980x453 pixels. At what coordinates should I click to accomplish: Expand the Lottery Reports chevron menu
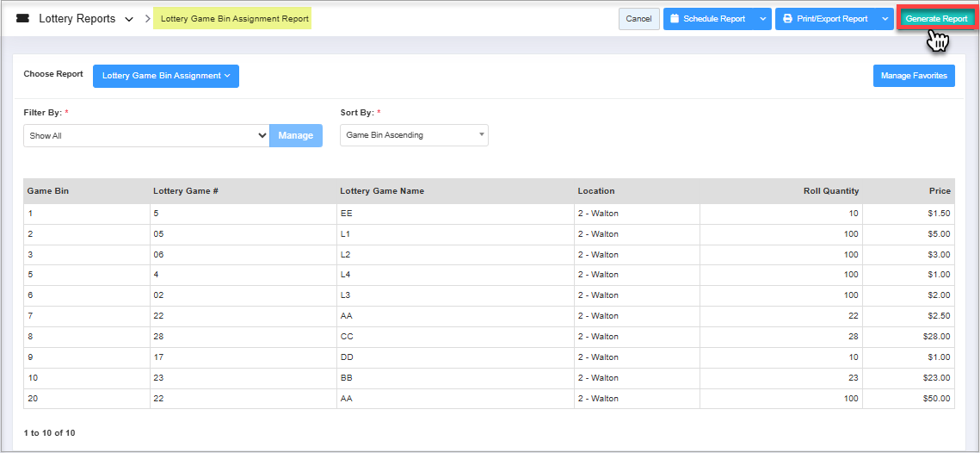(129, 19)
